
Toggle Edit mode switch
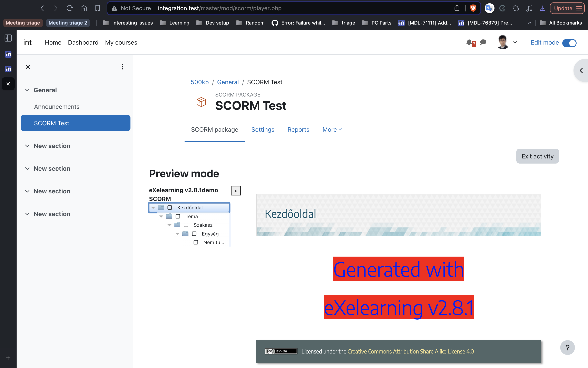click(569, 43)
